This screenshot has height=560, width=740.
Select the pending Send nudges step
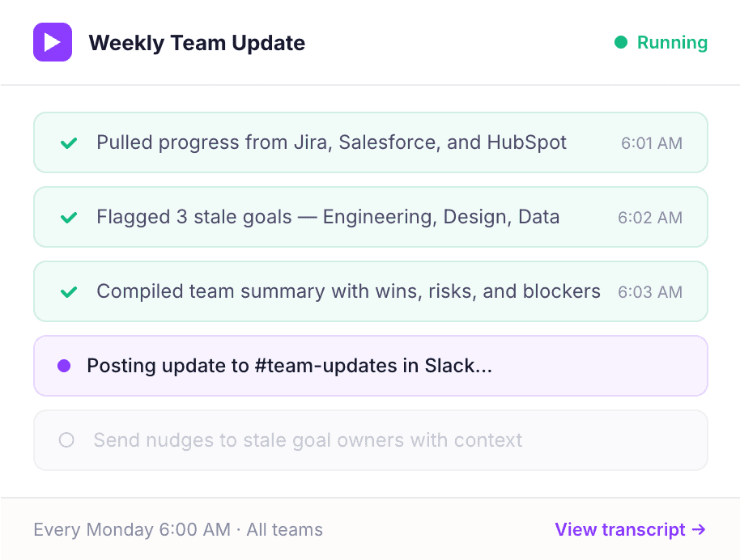(x=308, y=440)
